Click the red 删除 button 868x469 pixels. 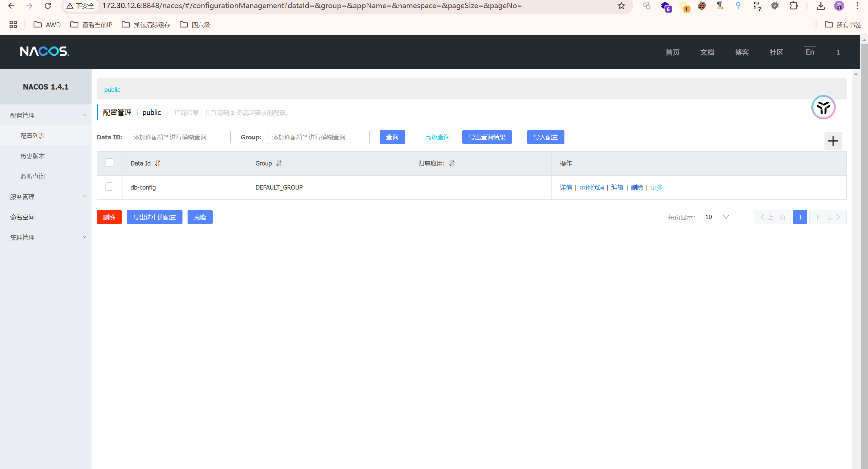[x=109, y=217]
